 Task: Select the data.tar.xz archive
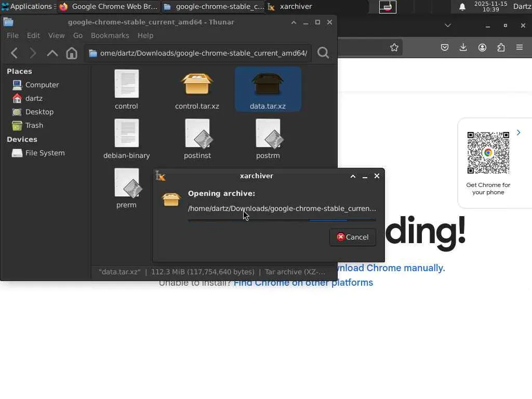coord(268,89)
